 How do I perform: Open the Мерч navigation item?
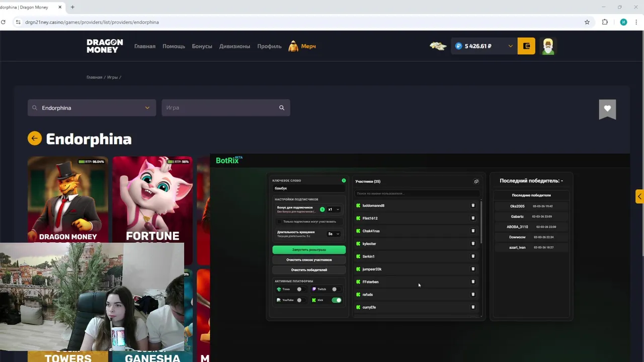(302, 46)
